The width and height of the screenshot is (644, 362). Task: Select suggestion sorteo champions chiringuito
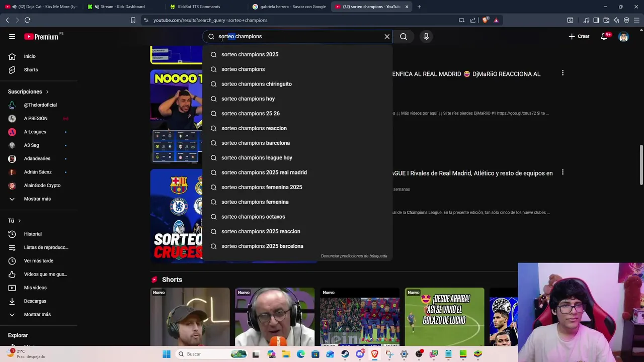pyautogui.click(x=297, y=84)
